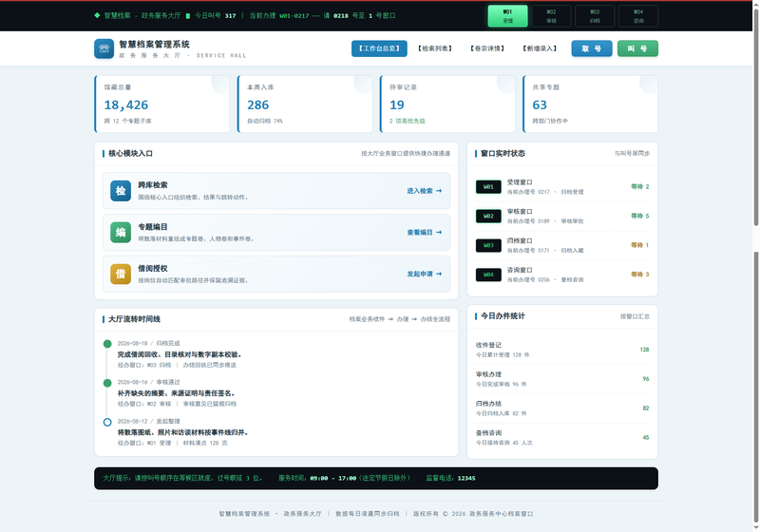
Task: Click the 等待 2 status for 受理窗口
Action: coord(639,186)
